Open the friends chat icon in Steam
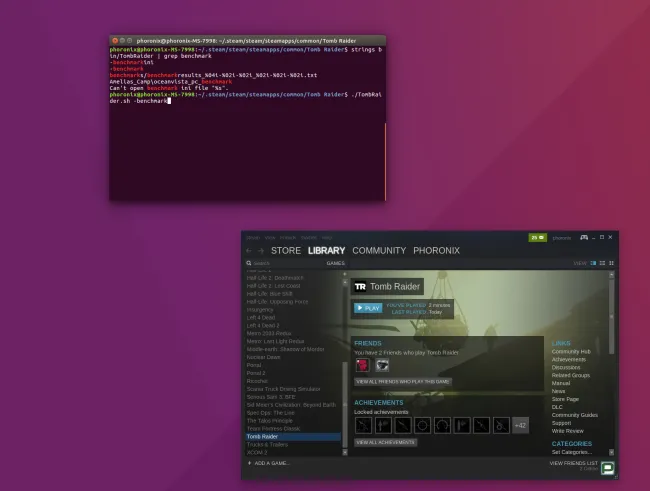 pos(607,468)
